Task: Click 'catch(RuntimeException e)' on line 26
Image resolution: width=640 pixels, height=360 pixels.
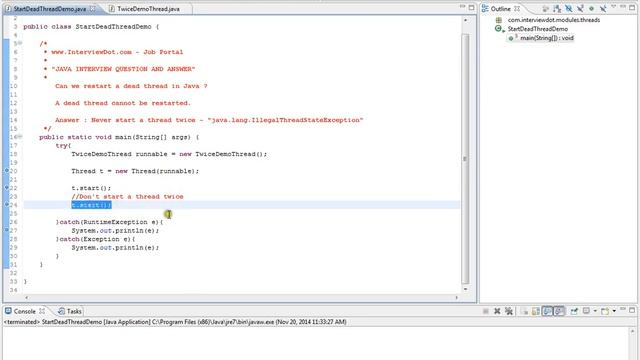Action: 109,222
